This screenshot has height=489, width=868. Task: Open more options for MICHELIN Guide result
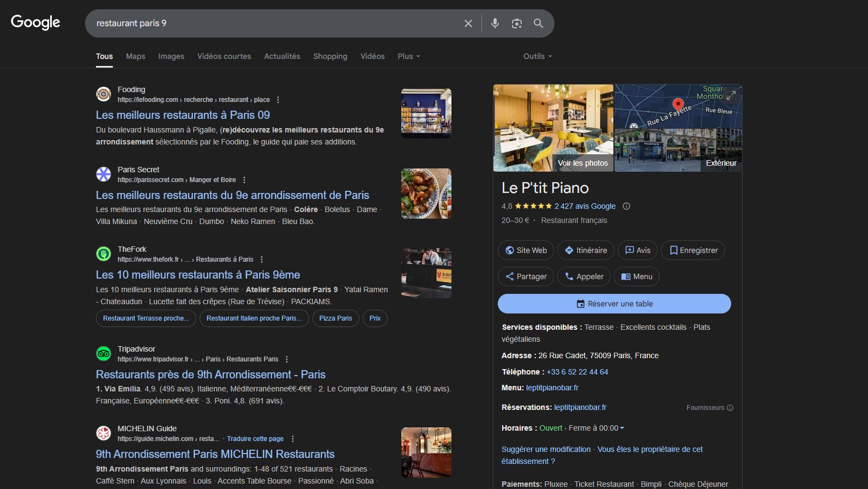point(293,439)
